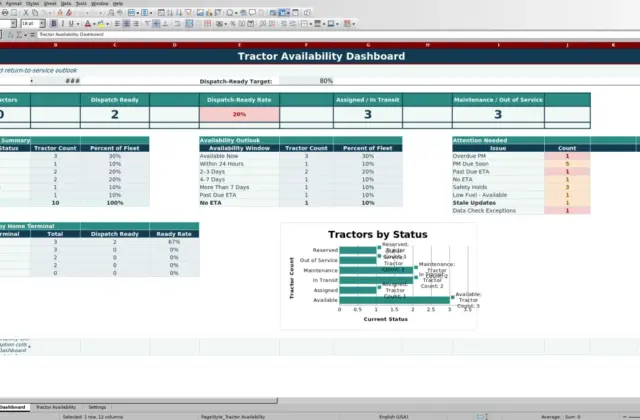Viewport: 640px width, 420px height.
Task: Click Format as Date icon
Action: click(251, 24)
